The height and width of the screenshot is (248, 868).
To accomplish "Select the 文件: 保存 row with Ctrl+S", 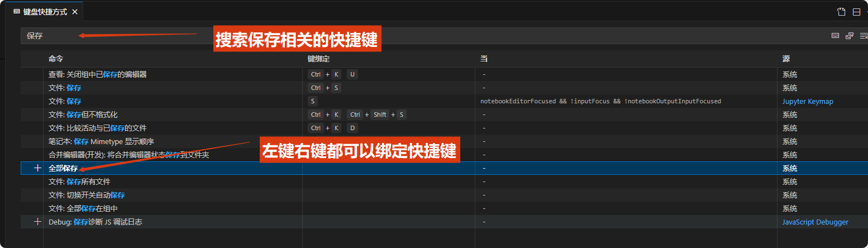I will (168, 88).
